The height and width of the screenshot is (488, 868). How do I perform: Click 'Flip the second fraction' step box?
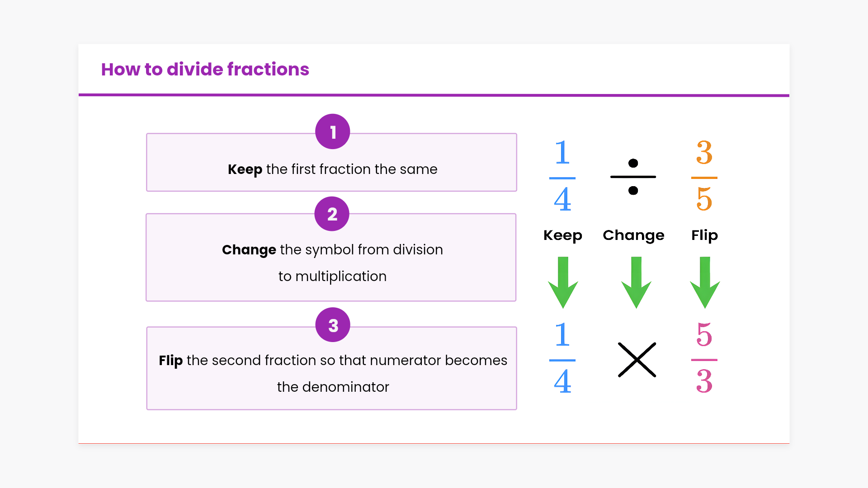pos(332,373)
